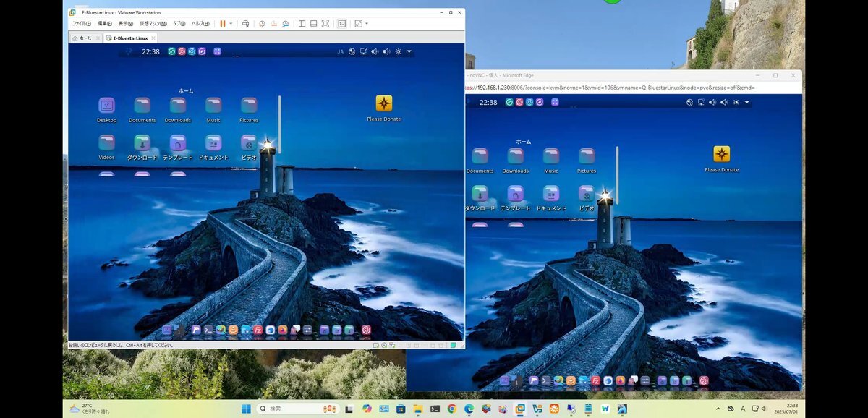Pause the virtual machine in VMware toolbar
Screen dimensions: 868x418
point(223,24)
